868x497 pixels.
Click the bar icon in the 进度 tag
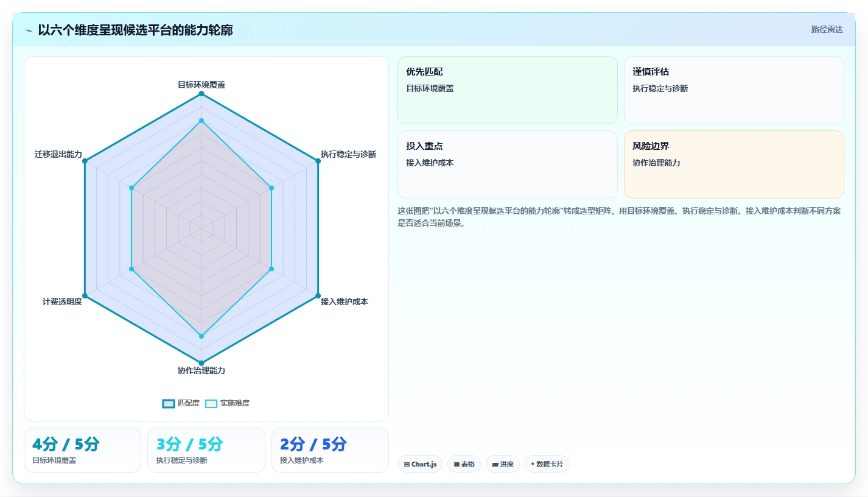point(495,464)
